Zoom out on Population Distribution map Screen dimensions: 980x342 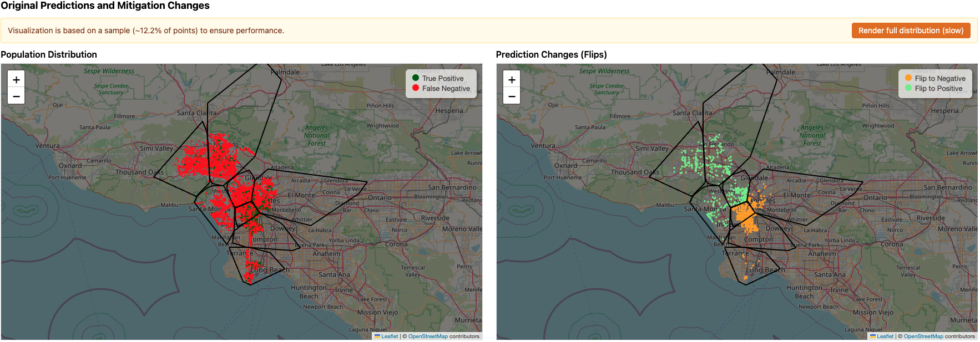16,96
